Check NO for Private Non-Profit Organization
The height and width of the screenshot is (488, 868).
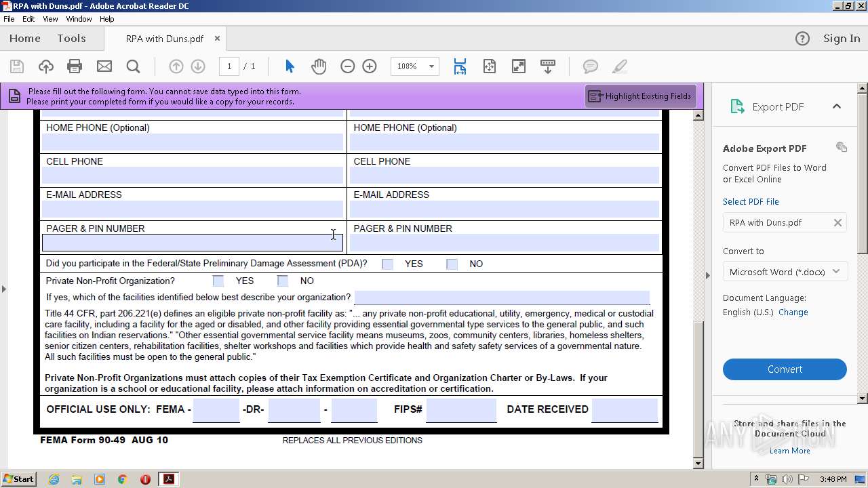point(283,281)
